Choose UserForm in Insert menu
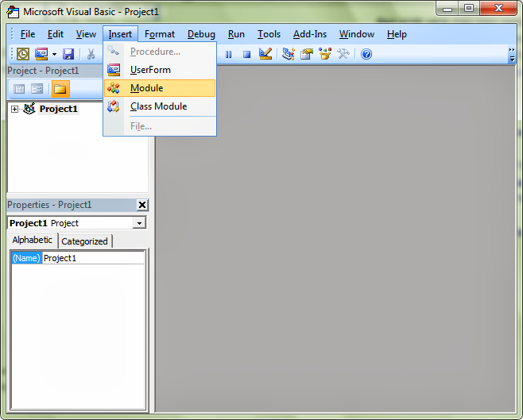The height and width of the screenshot is (420, 523). (x=160, y=70)
